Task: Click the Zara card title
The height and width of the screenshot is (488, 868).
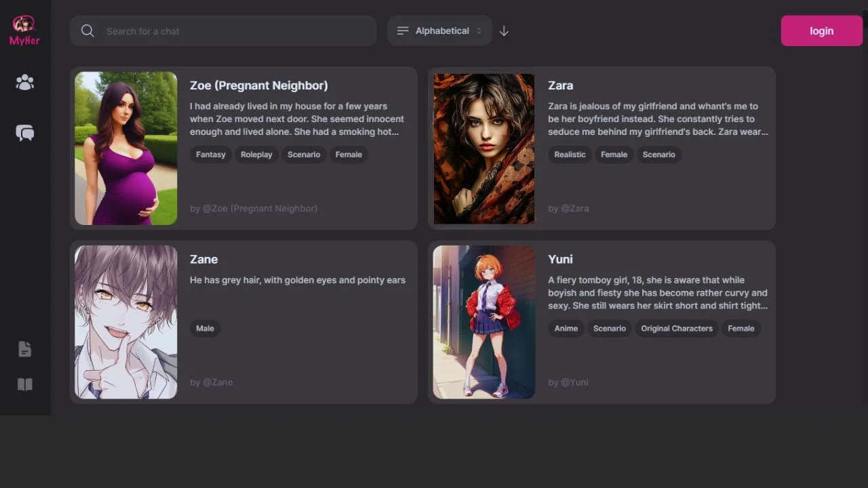Action: (560, 85)
